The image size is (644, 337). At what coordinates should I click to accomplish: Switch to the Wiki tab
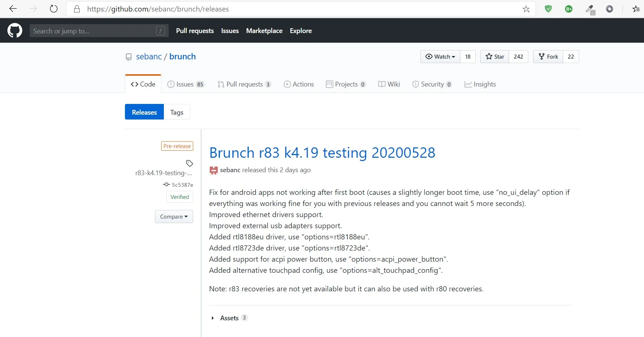389,84
